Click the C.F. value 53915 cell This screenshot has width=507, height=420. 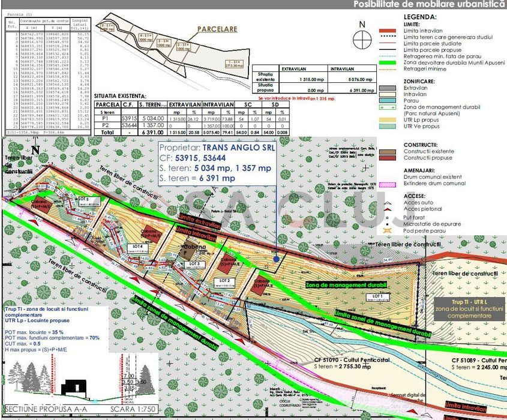[130, 119]
